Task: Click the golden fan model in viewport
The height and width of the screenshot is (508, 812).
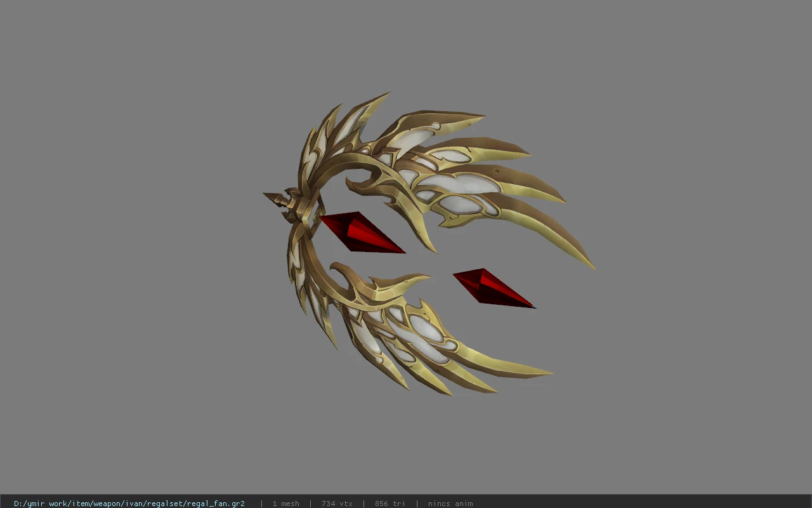Action: coord(429,244)
